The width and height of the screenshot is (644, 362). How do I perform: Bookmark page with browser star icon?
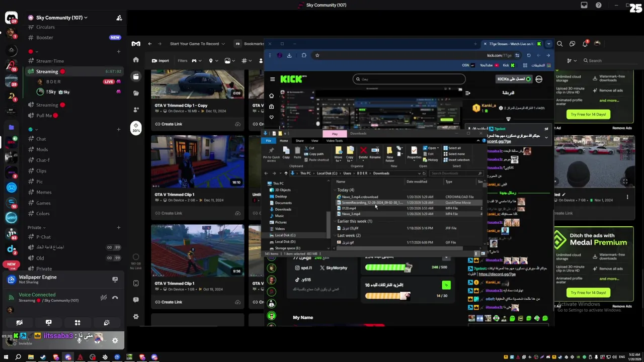tap(317, 55)
